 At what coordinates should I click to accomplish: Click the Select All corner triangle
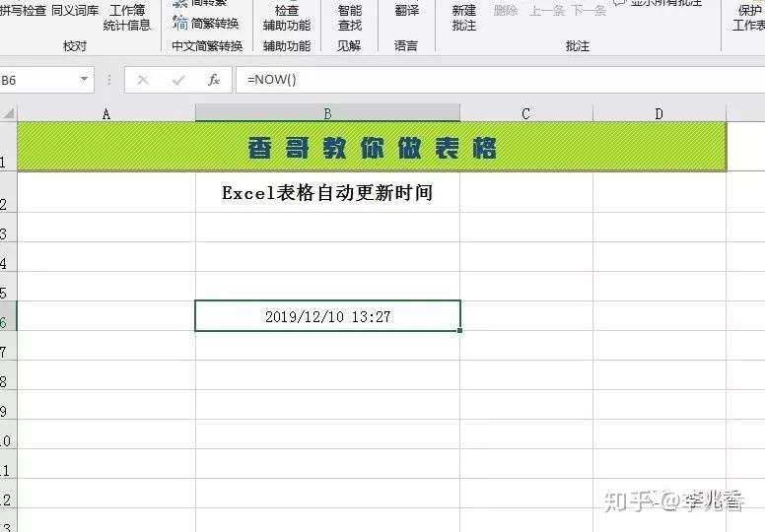(x=8, y=113)
